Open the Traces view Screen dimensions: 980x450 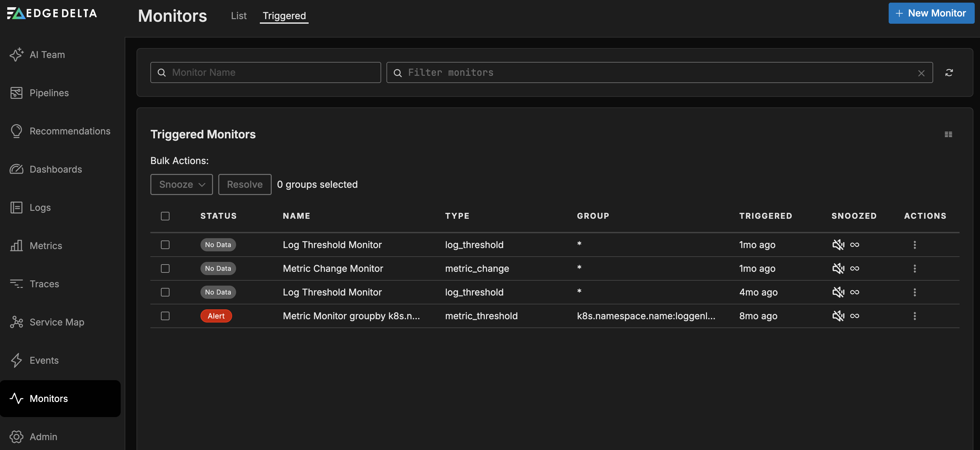[44, 284]
